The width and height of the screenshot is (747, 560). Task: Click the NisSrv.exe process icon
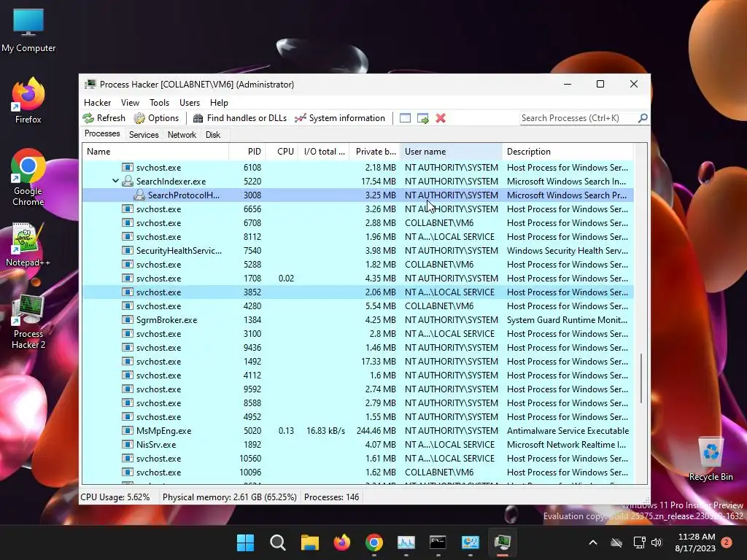point(127,444)
